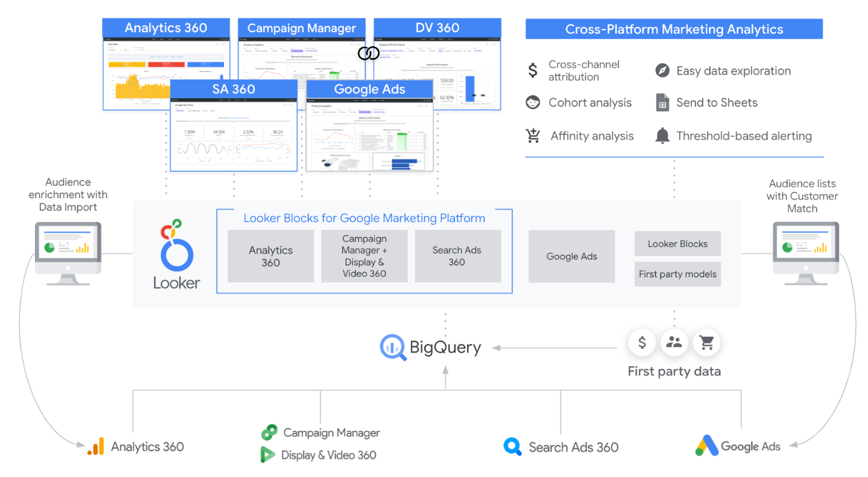This screenshot has width=868, height=477.
Task: Click the Cohort analysis text
Action: pos(590,103)
